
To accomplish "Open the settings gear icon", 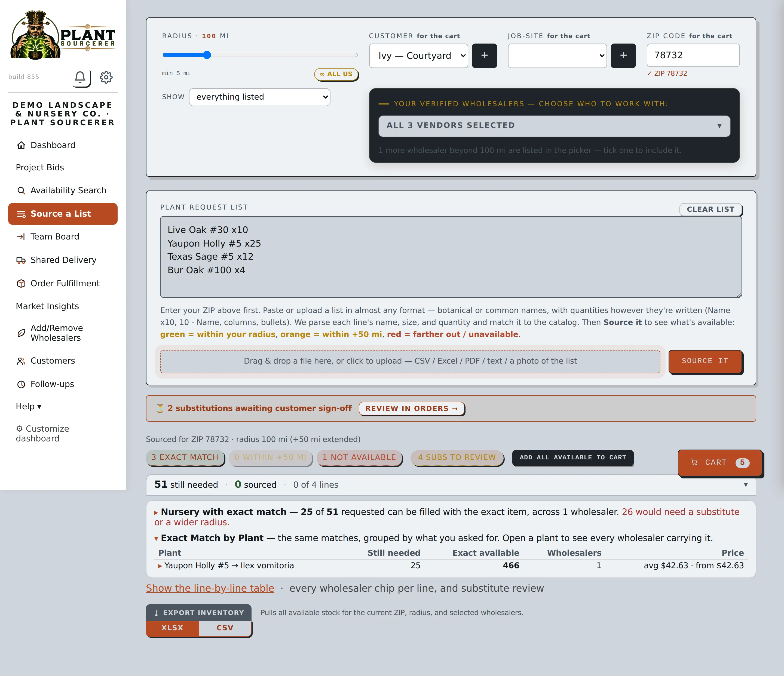I will click(106, 77).
